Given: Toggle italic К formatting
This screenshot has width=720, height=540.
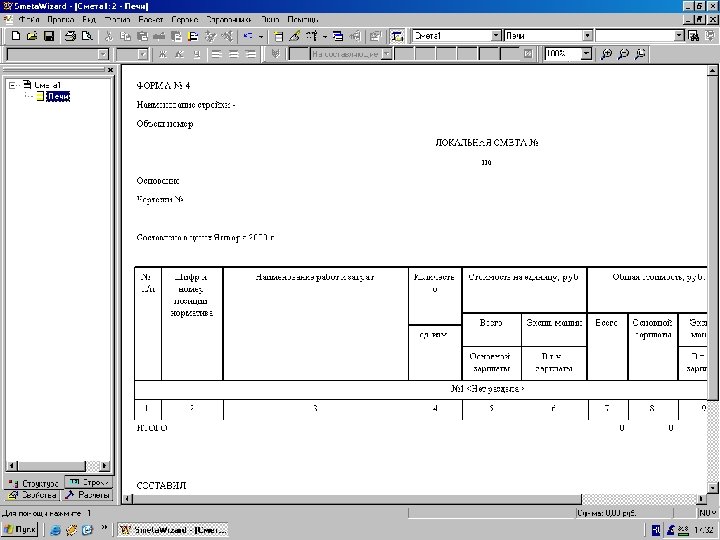Looking at the screenshot, I should click(x=180, y=54).
